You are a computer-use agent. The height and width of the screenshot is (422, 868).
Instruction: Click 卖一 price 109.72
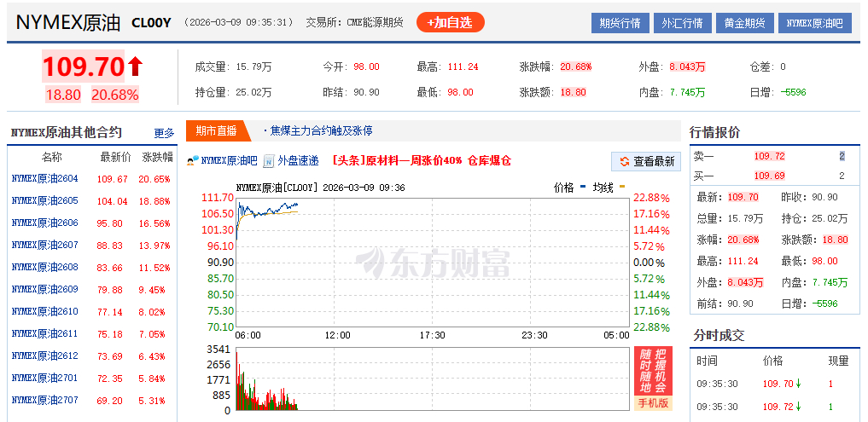(770, 157)
